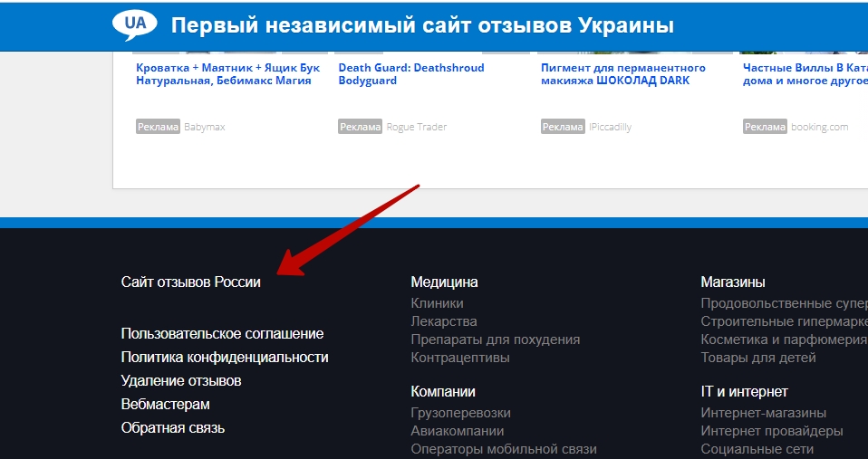Open the booking.com private villas ad
Viewport: 868px width, 459px height.
click(x=805, y=74)
